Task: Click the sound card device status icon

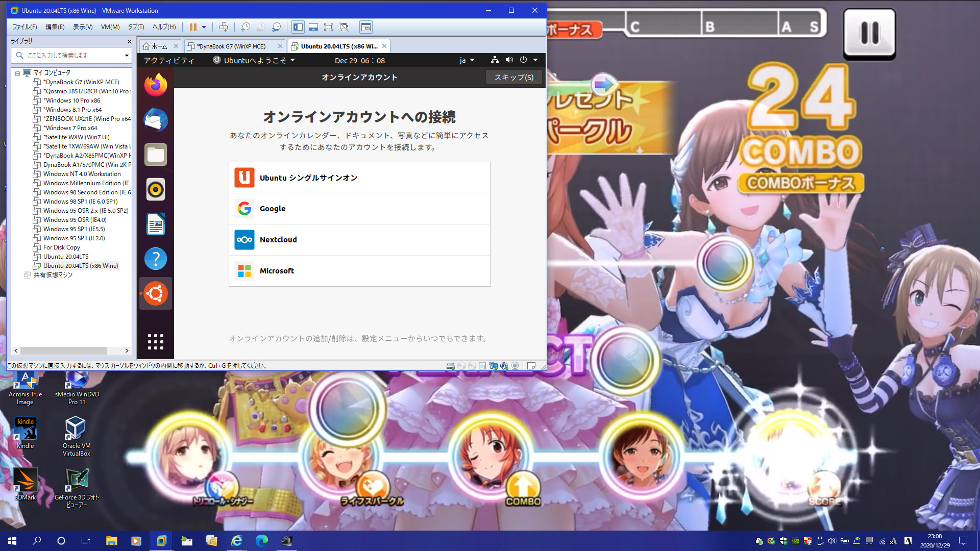Action: pyautogui.click(x=504, y=366)
